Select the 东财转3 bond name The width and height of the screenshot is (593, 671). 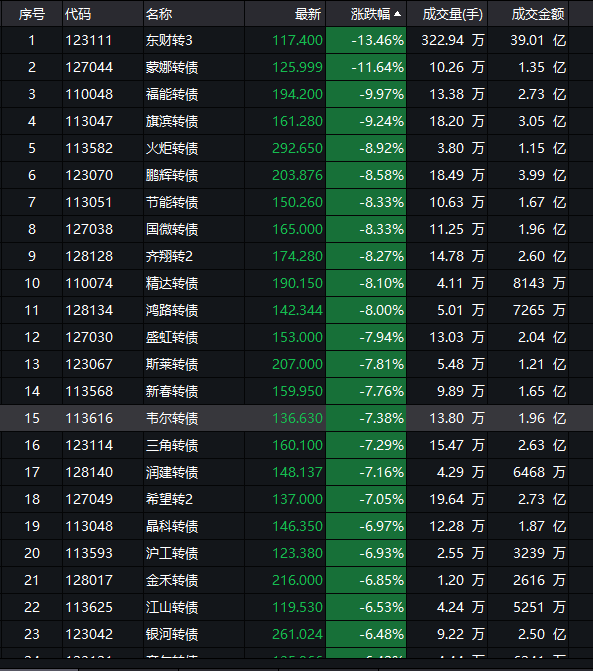pos(169,40)
